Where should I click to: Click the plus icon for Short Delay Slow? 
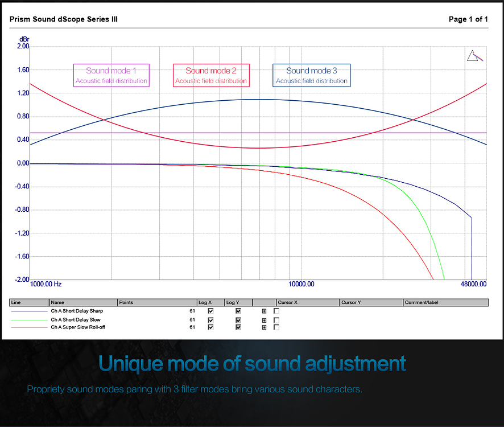pyautogui.click(x=264, y=319)
